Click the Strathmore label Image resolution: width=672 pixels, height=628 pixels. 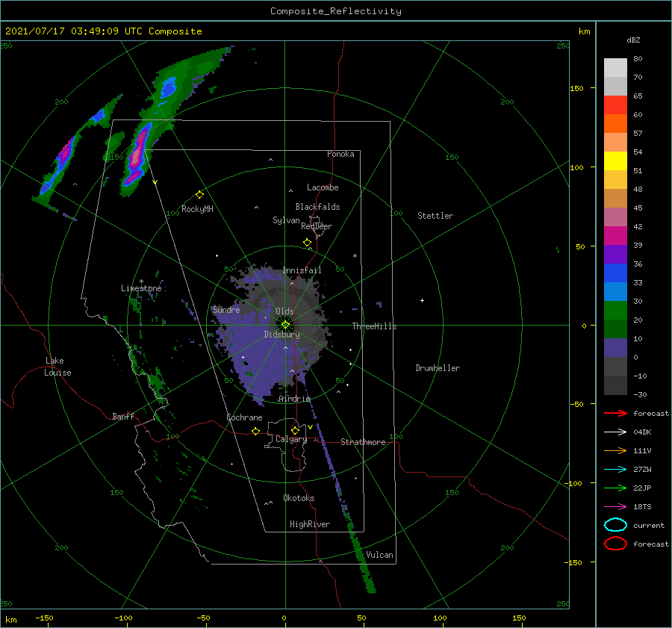tap(363, 442)
